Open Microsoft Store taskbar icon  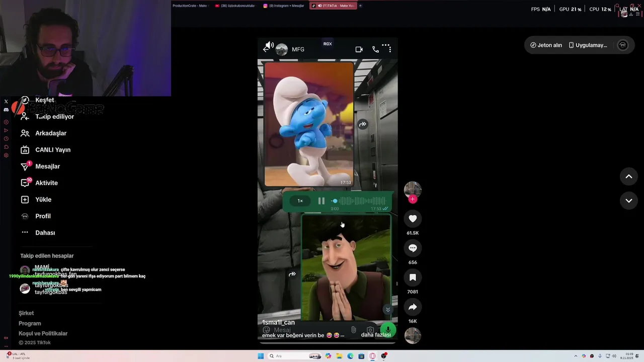coord(361,356)
